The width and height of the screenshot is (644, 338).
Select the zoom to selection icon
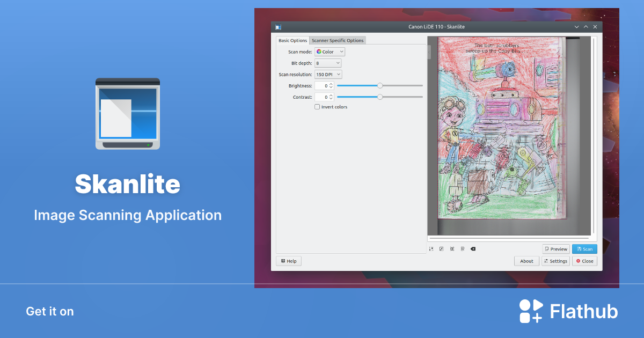pos(431,248)
